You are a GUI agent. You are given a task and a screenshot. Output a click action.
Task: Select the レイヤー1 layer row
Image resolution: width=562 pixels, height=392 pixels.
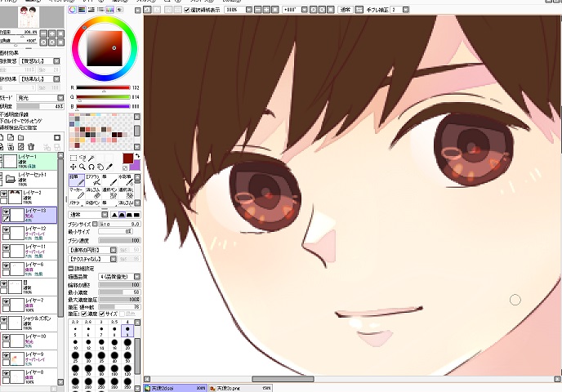pos(29,161)
